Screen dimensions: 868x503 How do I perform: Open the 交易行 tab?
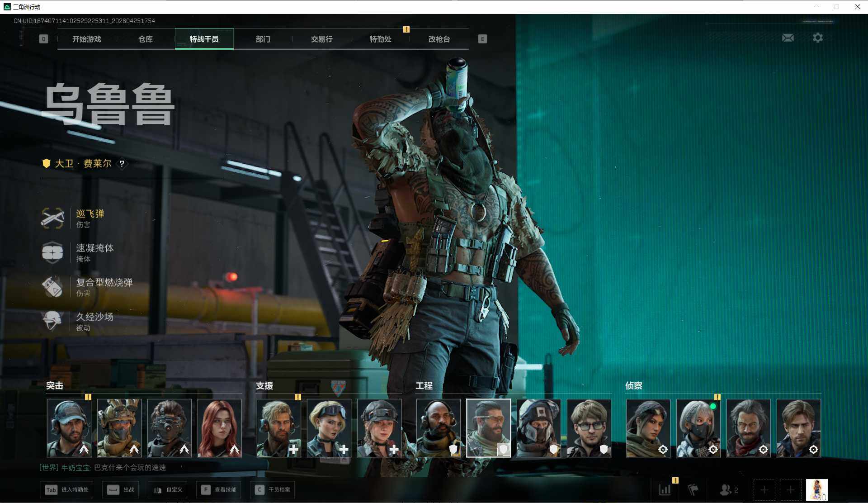(x=321, y=39)
